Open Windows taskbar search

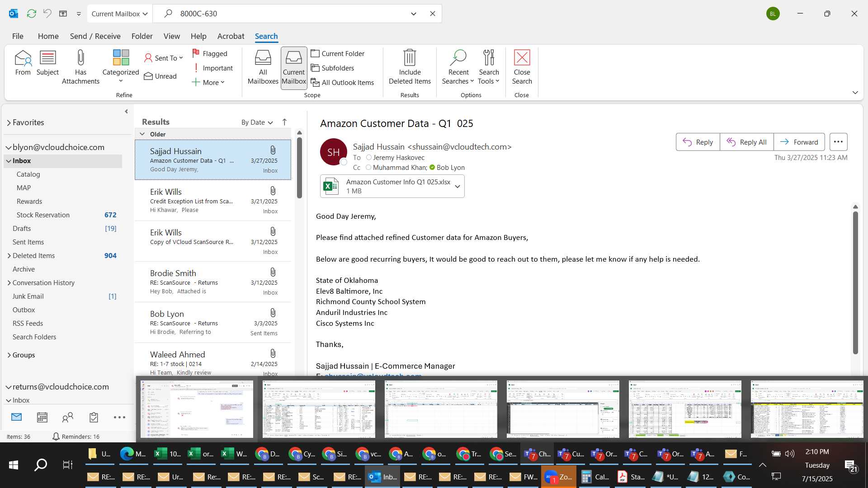(x=41, y=465)
